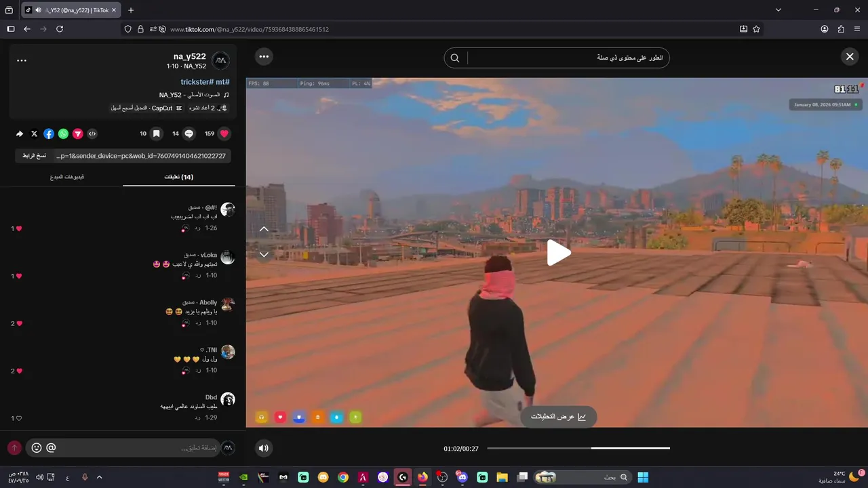Open Firefox from the taskbar
The image size is (868, 488).
pos(422,477)
